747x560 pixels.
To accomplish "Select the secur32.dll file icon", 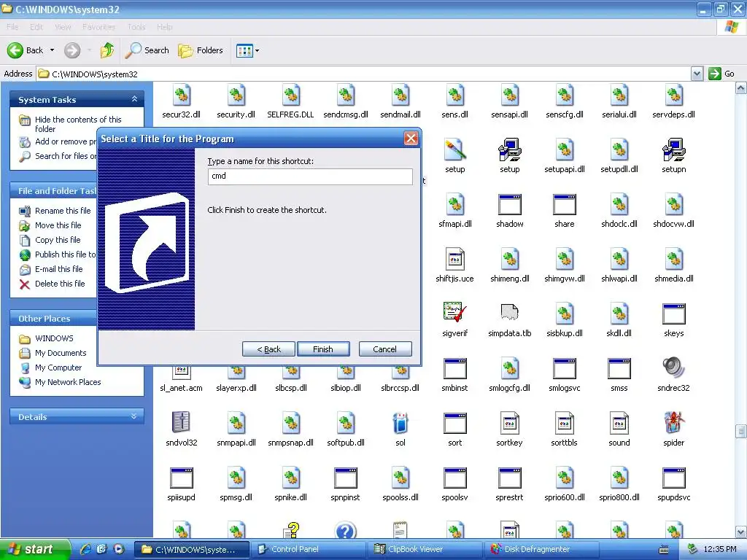I will click(x=181, y=94).
